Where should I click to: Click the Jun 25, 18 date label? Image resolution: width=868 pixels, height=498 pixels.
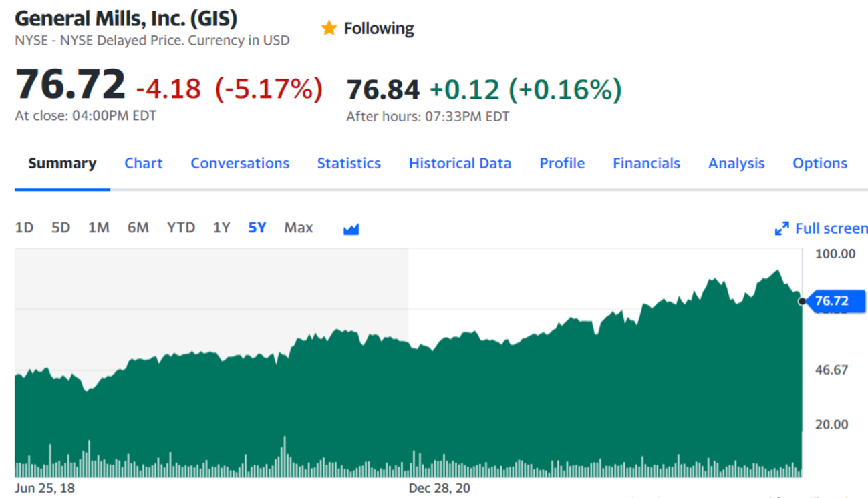coord(45,488)
